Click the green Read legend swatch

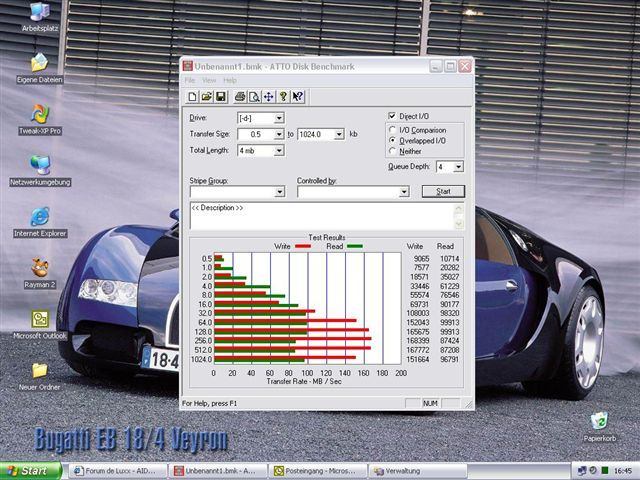354,246
